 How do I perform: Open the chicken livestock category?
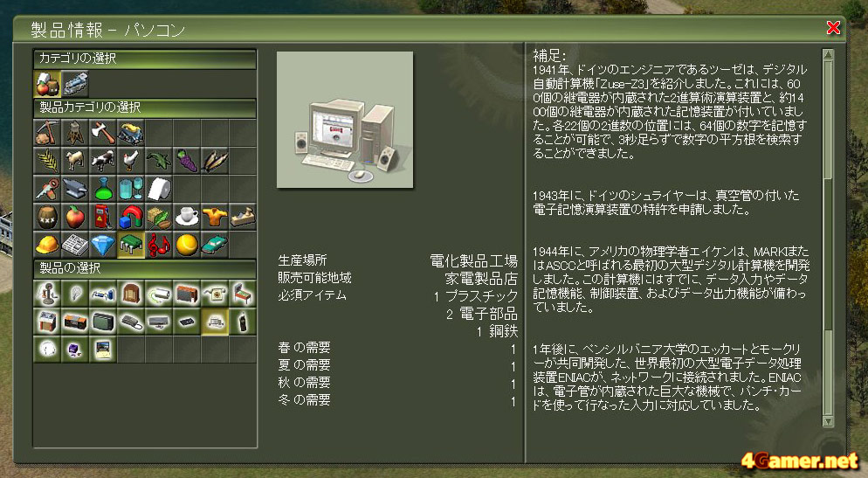[x=131, y=161]
